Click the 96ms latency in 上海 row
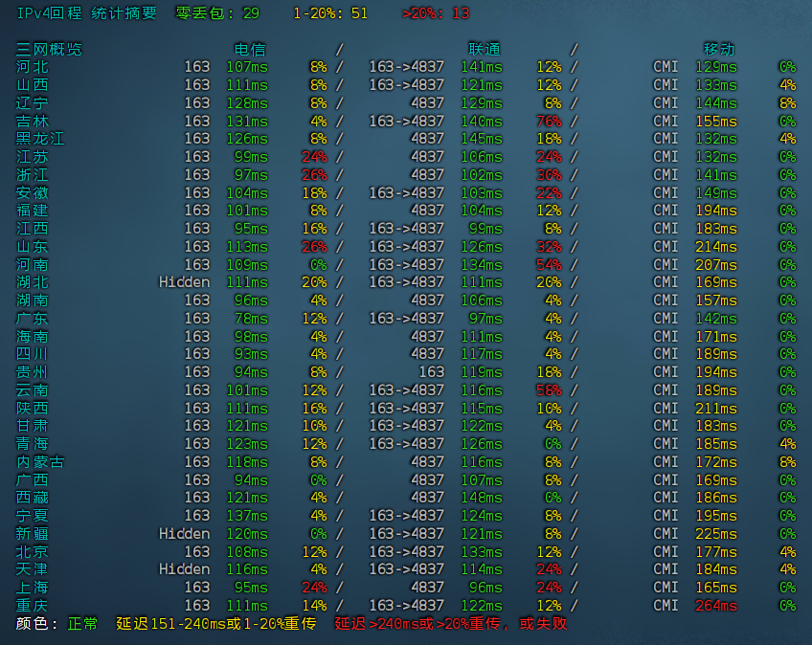Viewport: 812px width, 645px height. [485, 588]
